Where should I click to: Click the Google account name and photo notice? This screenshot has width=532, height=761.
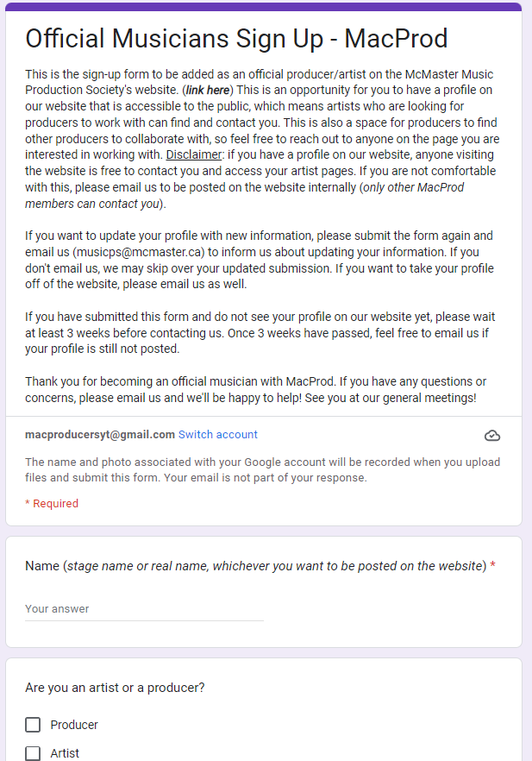[262, 469]
